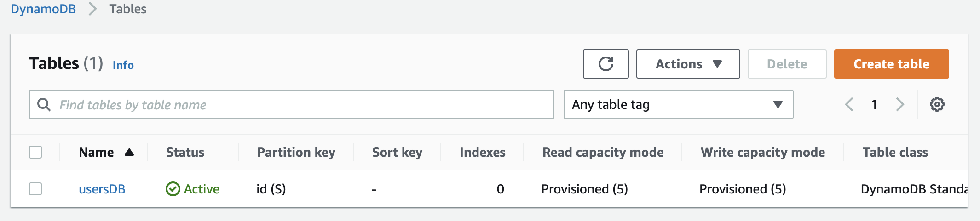The height and width of the screenshot is (221, 980).
Task: Go to next page arrow
Action: 900,104
